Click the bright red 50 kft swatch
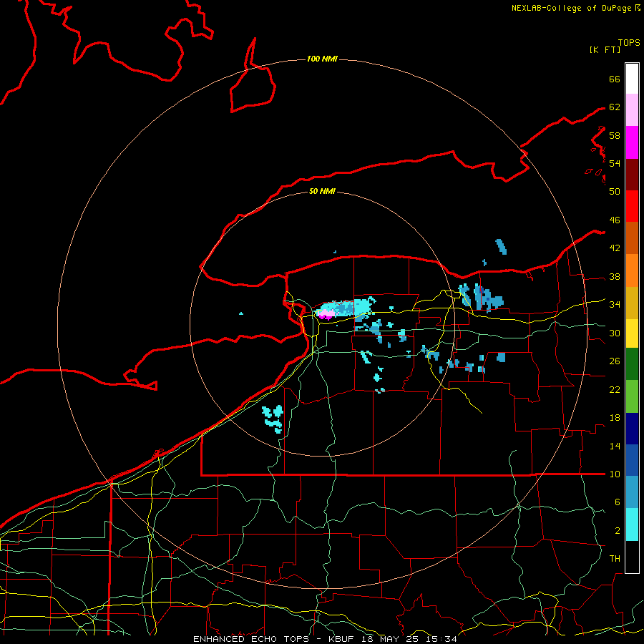 [x=632, y=206]
